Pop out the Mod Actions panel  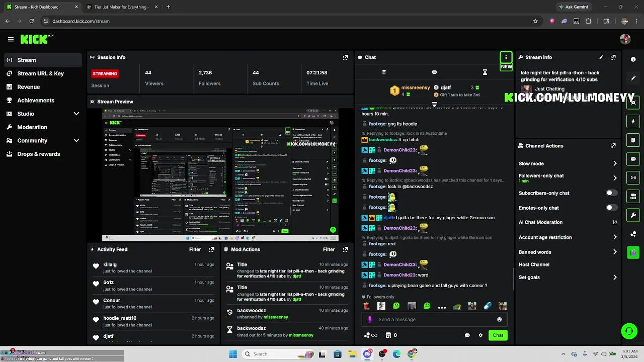345,249
